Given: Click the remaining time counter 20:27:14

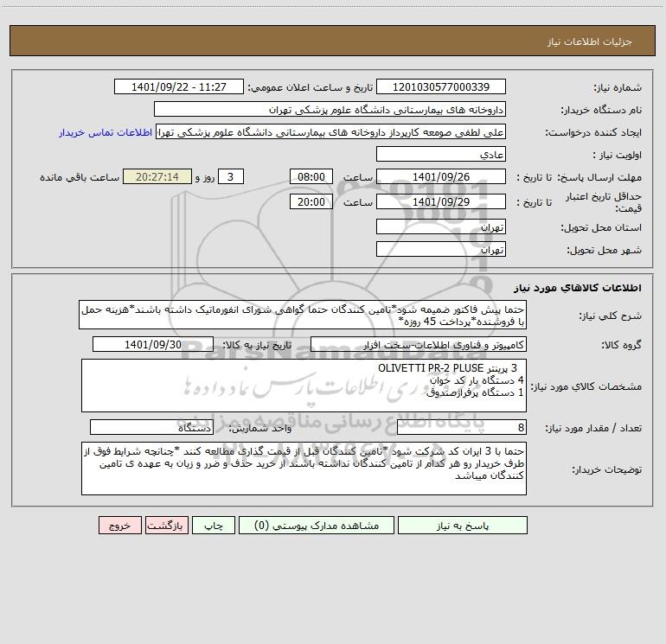Looking at the screenshot, I should [157, 177].
